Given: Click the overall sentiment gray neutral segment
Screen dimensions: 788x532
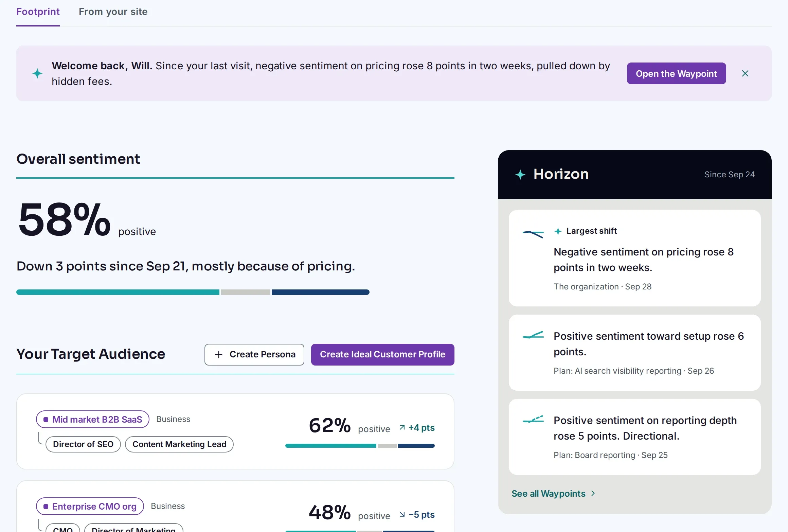Looking at the screenshot, I should [246, 292].
